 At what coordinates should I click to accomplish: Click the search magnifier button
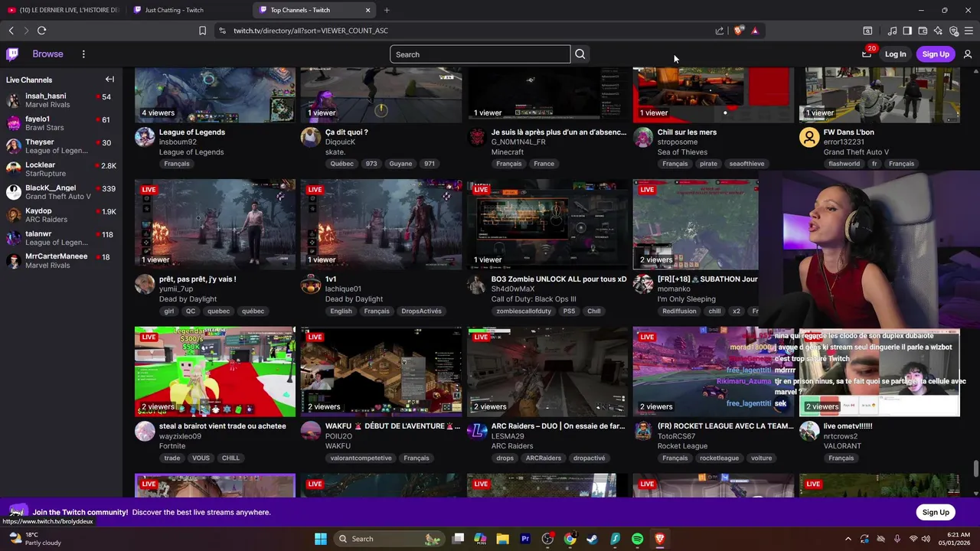coord(580,54)
